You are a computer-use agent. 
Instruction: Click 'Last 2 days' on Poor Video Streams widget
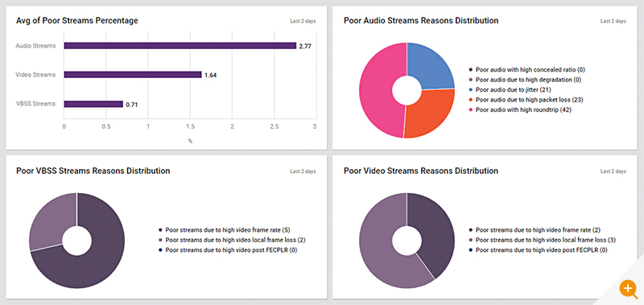click(x=613, y=171)
